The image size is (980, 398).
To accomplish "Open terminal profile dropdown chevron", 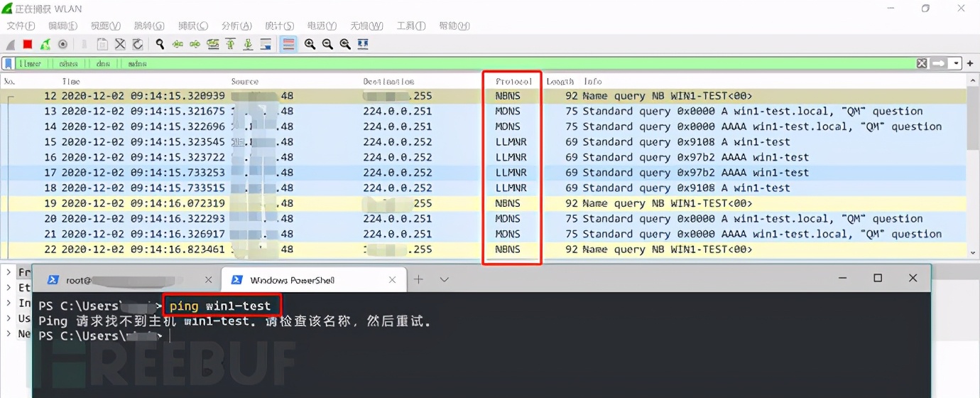I will click(x=444, y=279).
